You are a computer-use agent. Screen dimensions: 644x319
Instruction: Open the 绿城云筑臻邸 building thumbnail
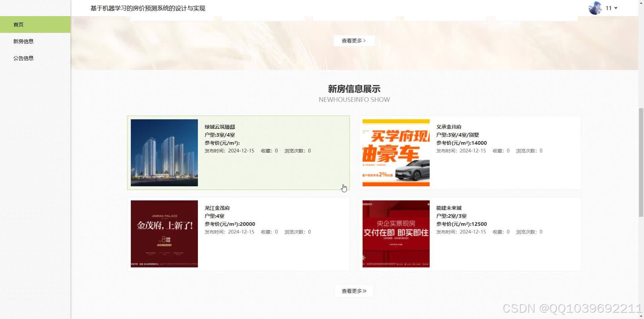[x=164, y=153]
